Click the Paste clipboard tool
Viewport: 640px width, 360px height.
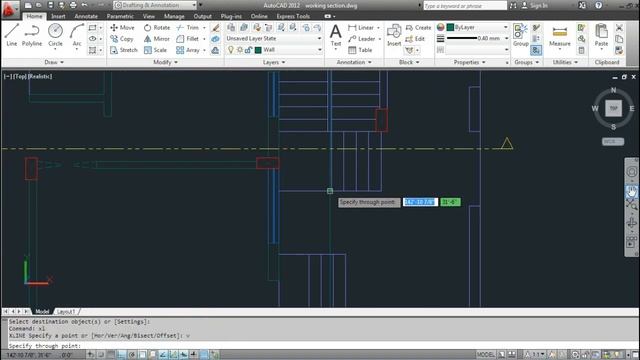601,35
